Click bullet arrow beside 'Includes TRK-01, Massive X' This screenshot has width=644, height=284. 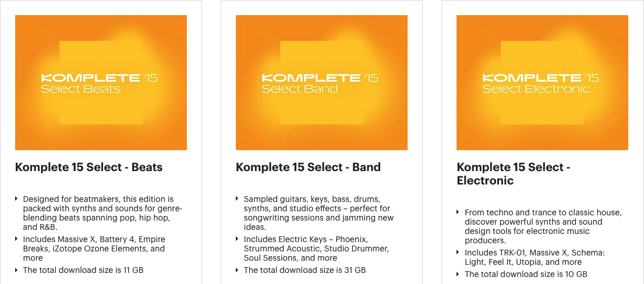point(458,252)
